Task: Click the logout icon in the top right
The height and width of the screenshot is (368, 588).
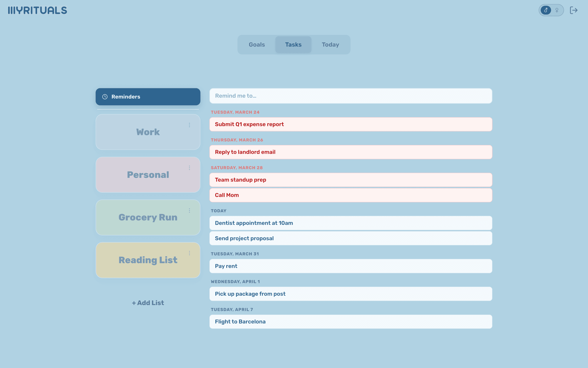Action: pyautogui.click(x=574, y=10)
